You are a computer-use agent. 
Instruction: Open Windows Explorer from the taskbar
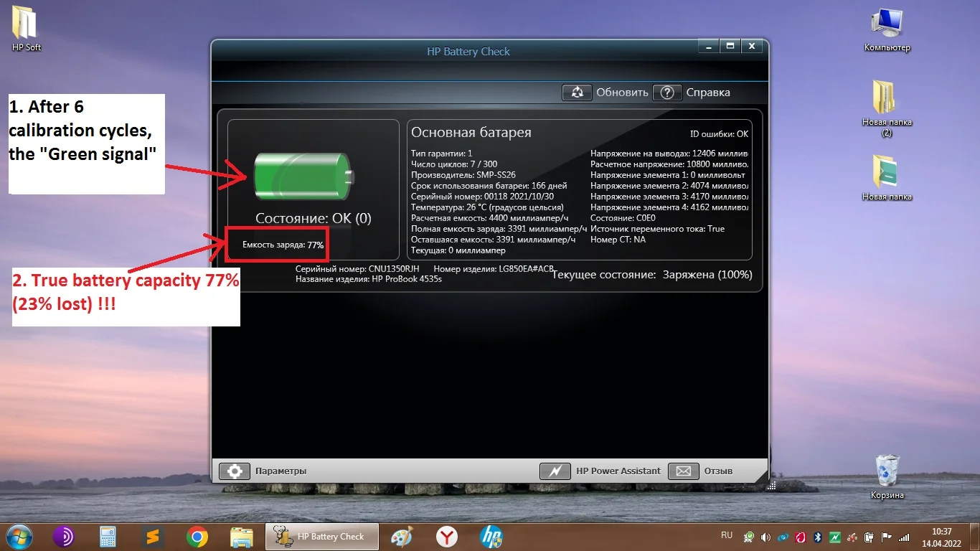point(242,537)
